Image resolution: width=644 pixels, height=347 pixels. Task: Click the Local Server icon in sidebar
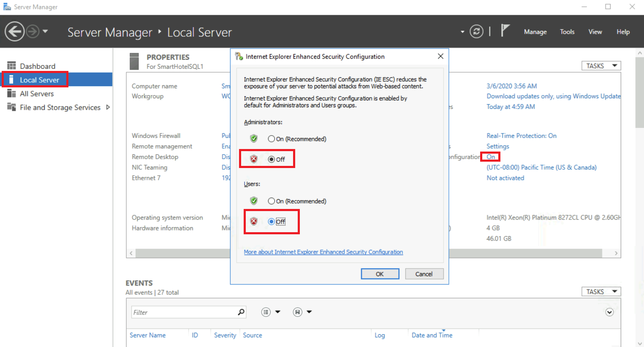[11, 79]
